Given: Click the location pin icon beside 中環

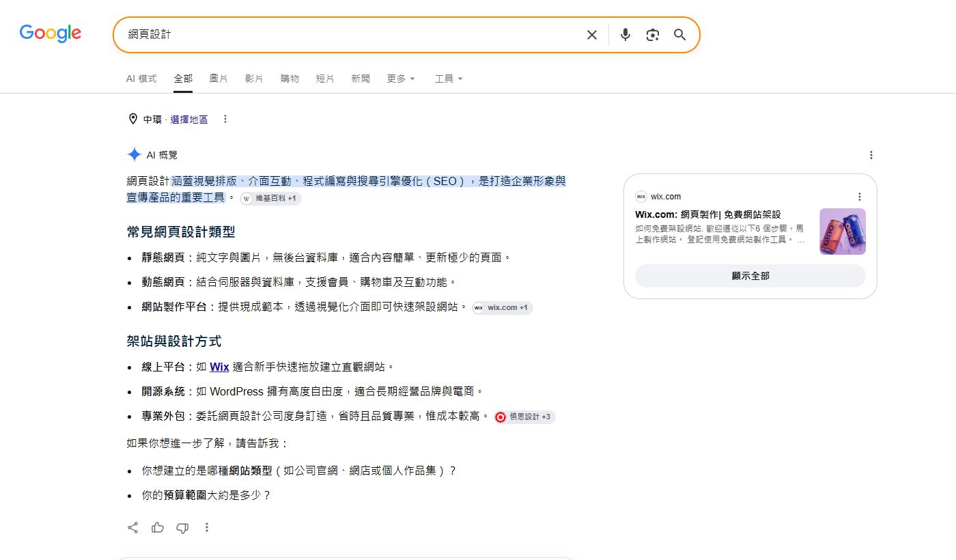Looking at the screenshot, I should pos(133,120).
